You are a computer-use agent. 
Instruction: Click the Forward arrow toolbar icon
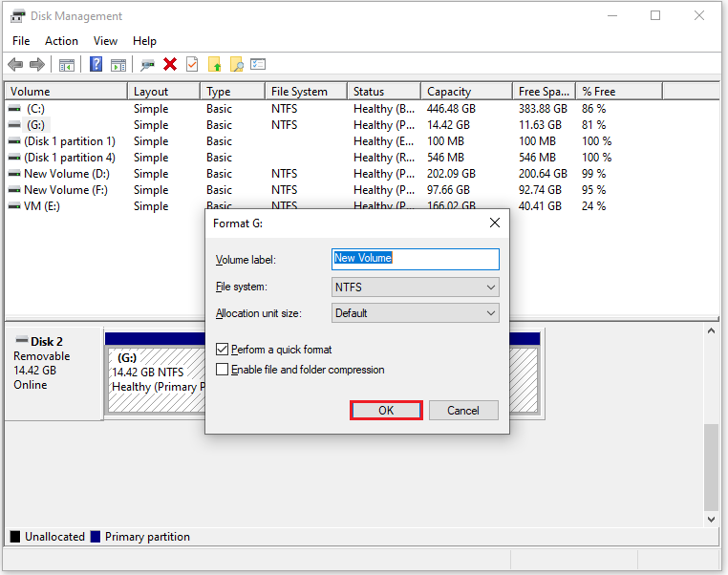pos(37,64)
